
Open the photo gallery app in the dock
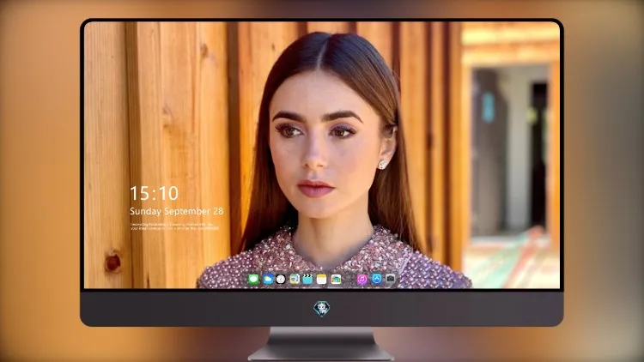(x=336, y=279)
